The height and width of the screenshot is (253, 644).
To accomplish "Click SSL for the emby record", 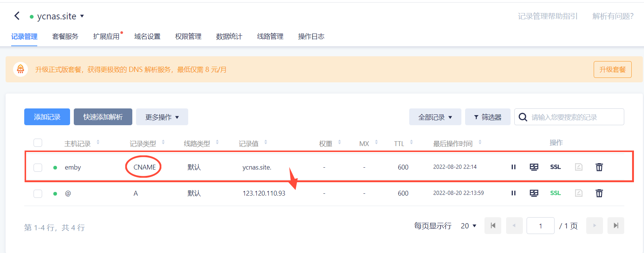I will pos(555,167).
